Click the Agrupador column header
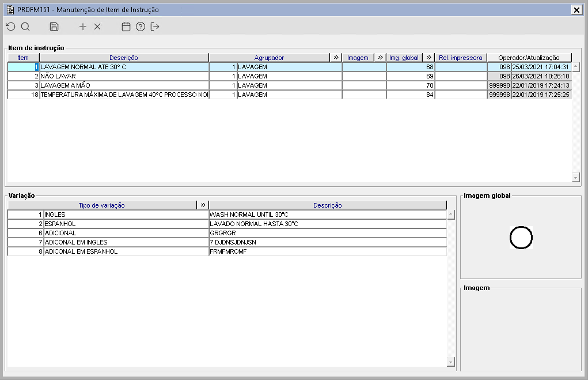The height and width of the screenshot is (380, 588). [270, 58]
